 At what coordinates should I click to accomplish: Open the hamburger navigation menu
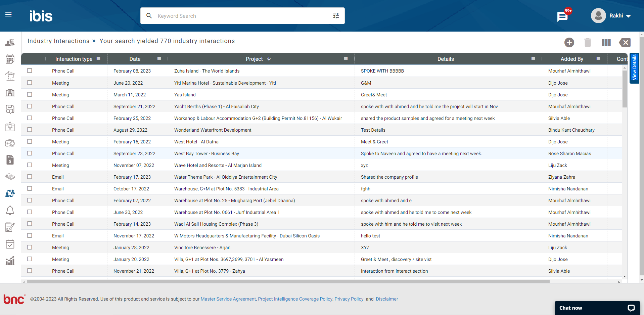click(8, 14)
